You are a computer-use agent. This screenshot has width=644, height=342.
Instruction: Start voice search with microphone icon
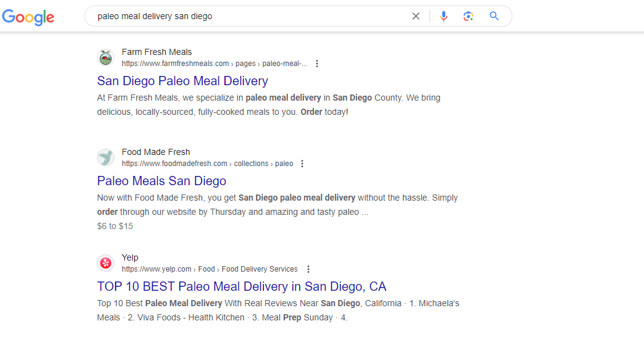[x=443, y=16]
